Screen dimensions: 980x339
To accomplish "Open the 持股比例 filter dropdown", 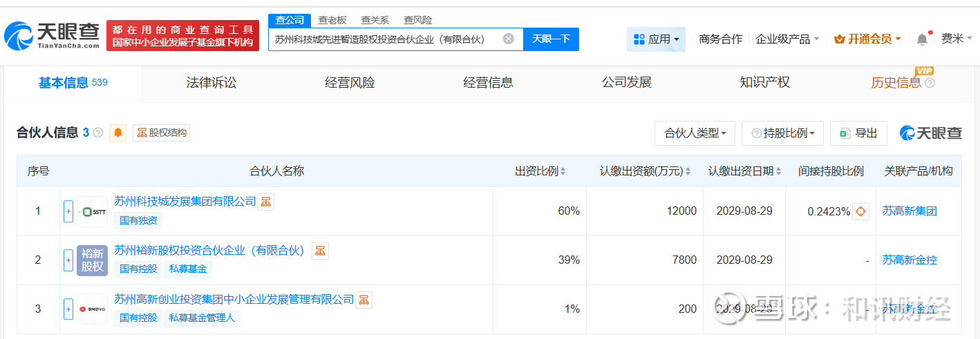I will tap(782, 133).
